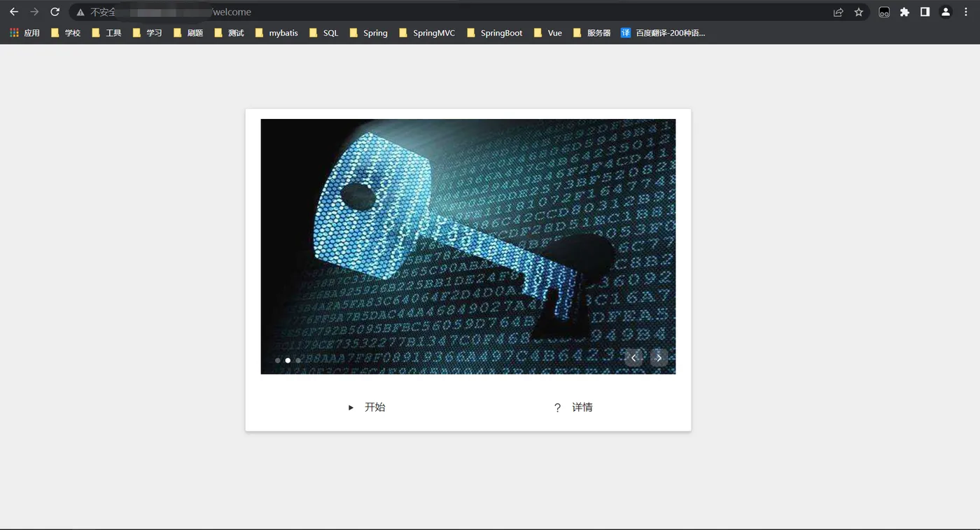Image resolution: width=980 pixels, height=530 pixels.
Task: Reload the current page
Action: 55,12
